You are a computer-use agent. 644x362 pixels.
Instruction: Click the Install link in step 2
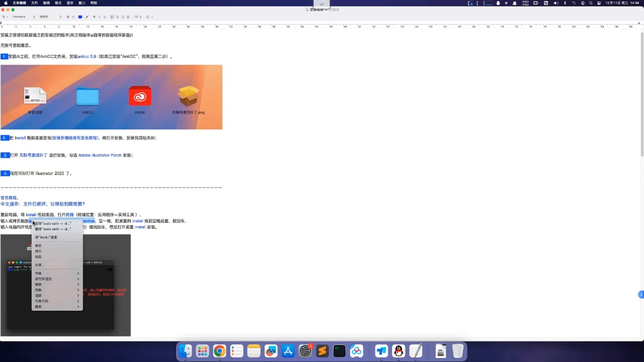point(20,138)
